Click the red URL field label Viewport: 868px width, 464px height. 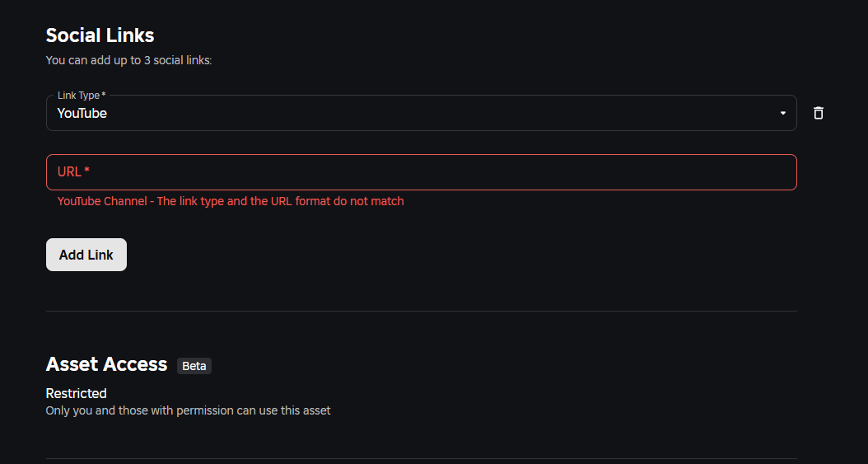[69, 171]
